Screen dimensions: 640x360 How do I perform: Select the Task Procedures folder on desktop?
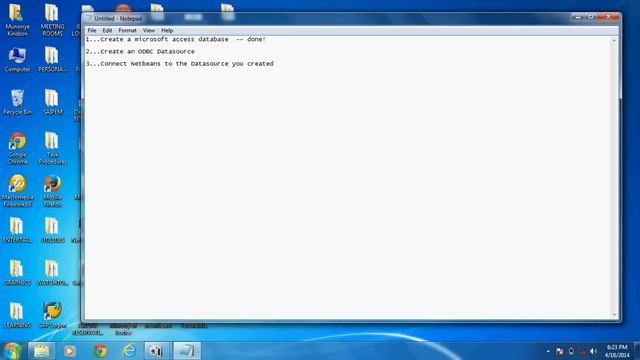[x=52, y=149]
